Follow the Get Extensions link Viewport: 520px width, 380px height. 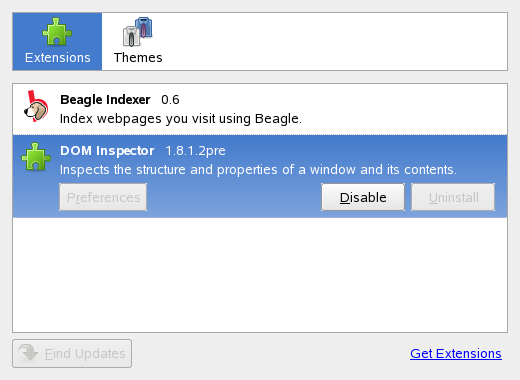(x=456, y=353)
